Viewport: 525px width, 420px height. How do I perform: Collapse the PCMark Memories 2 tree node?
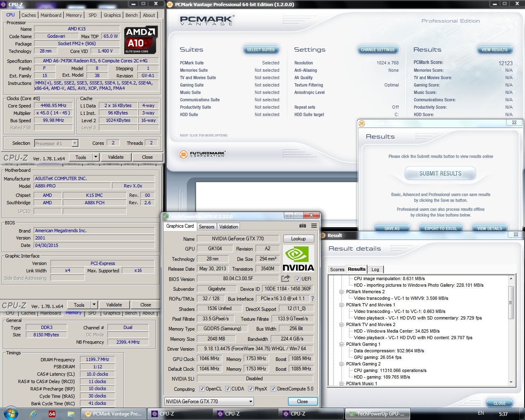click(341, 292)
